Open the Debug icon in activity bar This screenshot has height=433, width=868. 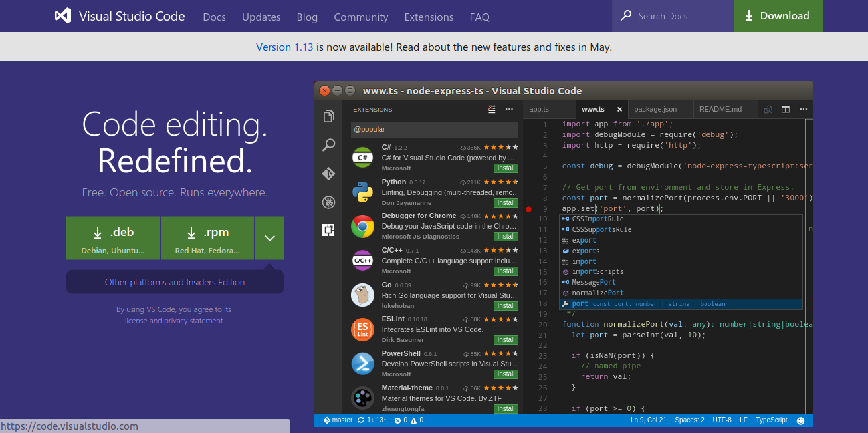[x=328, y=202]
